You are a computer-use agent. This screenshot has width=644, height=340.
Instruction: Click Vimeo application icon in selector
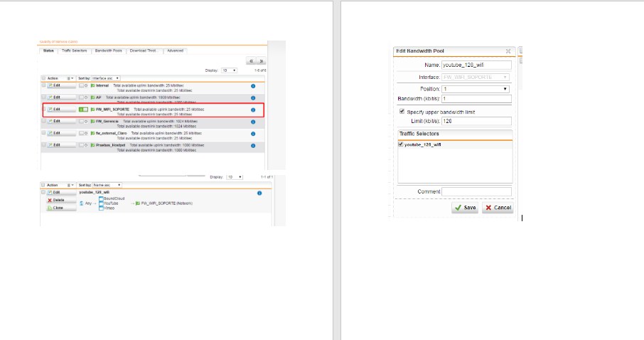coord(101,208)
